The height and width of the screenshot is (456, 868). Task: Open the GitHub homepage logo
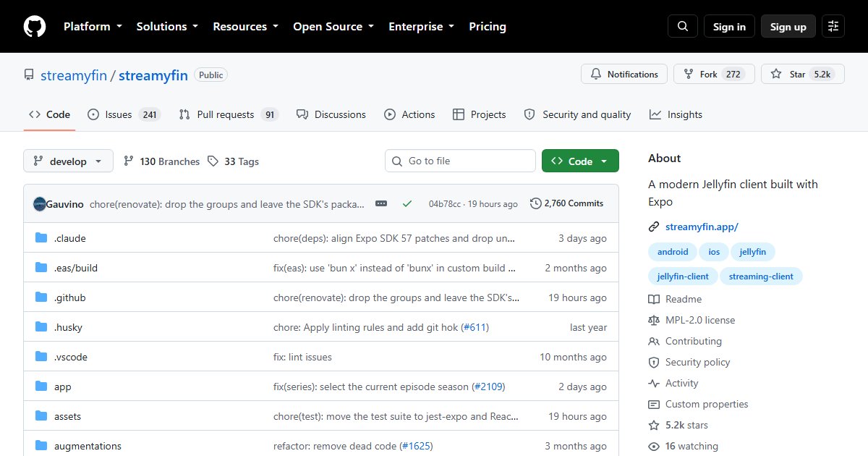click(x=35, y=27)
